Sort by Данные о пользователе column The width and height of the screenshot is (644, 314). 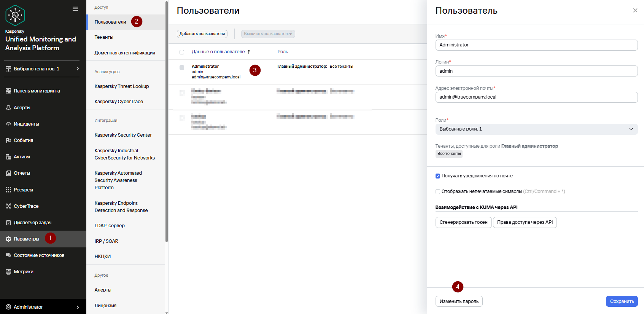click(218, 52)
